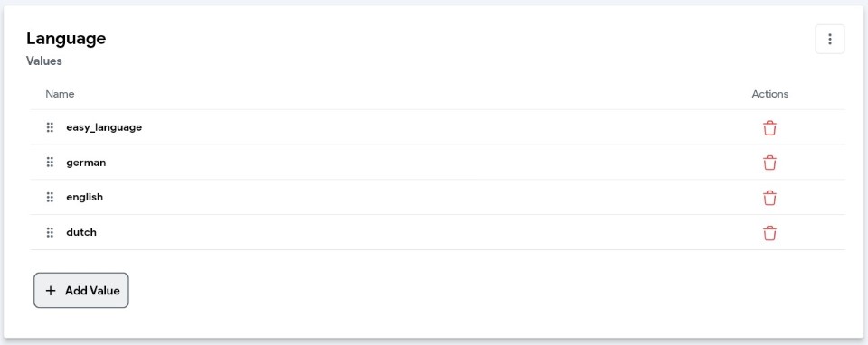Screen dimensions: 868x345
Task: Click the Add Value button label
Action: tap(92, 290)
